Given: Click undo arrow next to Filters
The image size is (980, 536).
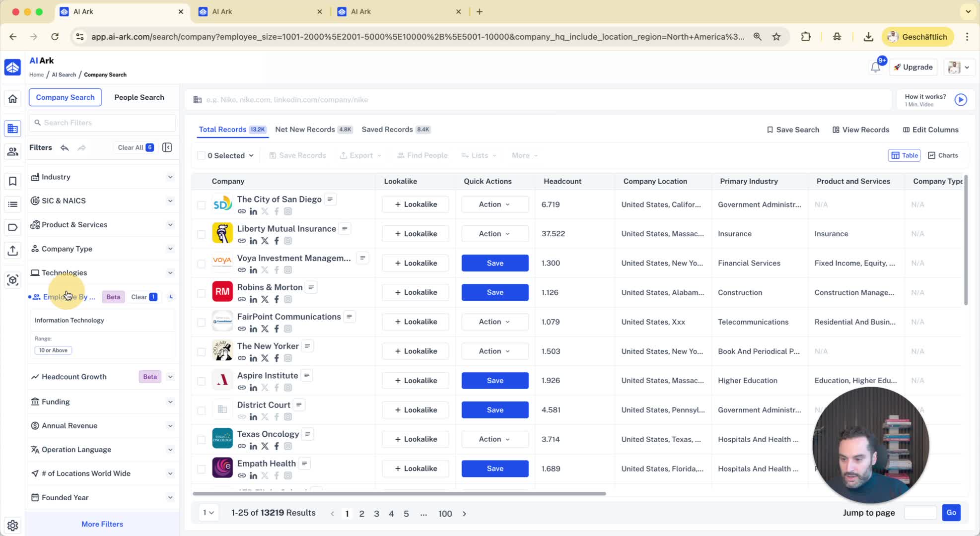Looking at the screenshot, I should pos(65,147).
